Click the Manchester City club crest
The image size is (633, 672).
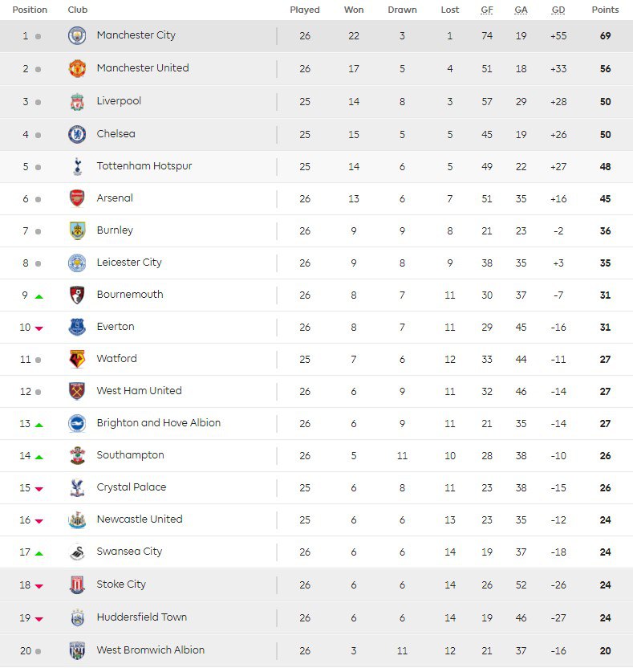click(77, 35)
